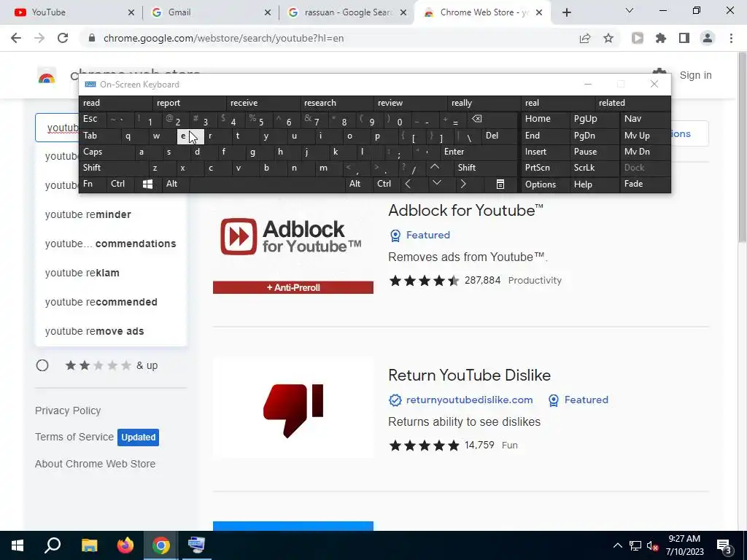Share this page via the share icon

pyautogui.click(x=585, y=38)
